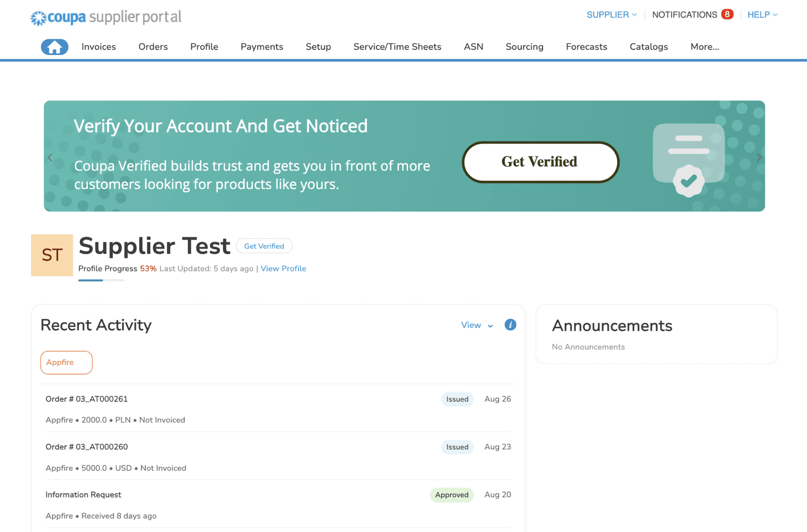Open Order # 03_AT000261

click(87, 399)
